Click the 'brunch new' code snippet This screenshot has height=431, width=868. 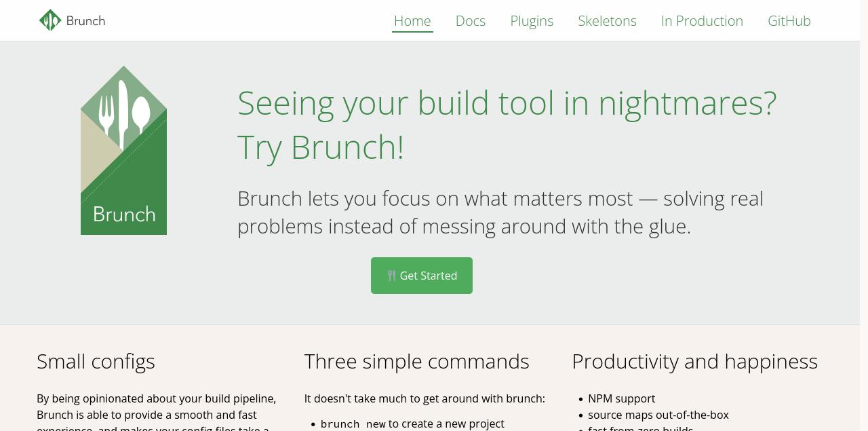click(353, 424)
